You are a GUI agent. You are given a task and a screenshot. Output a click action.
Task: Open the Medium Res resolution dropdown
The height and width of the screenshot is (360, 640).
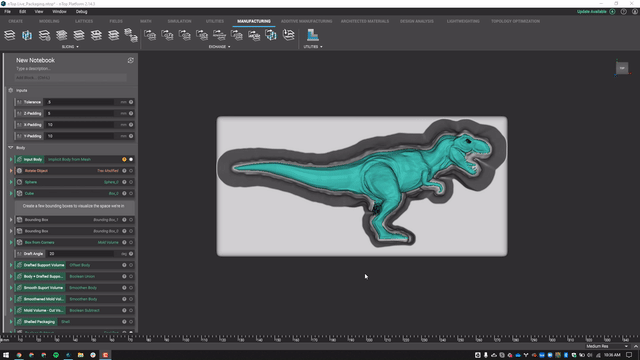pos(607,346)
